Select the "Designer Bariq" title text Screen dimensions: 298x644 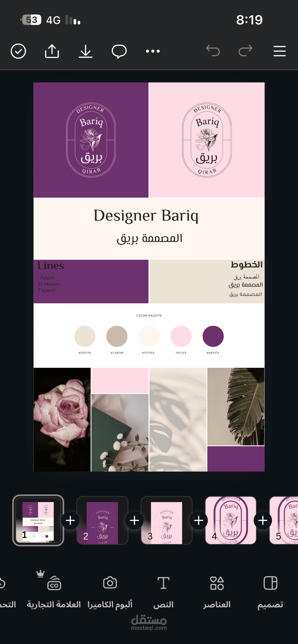coord(146,216)
